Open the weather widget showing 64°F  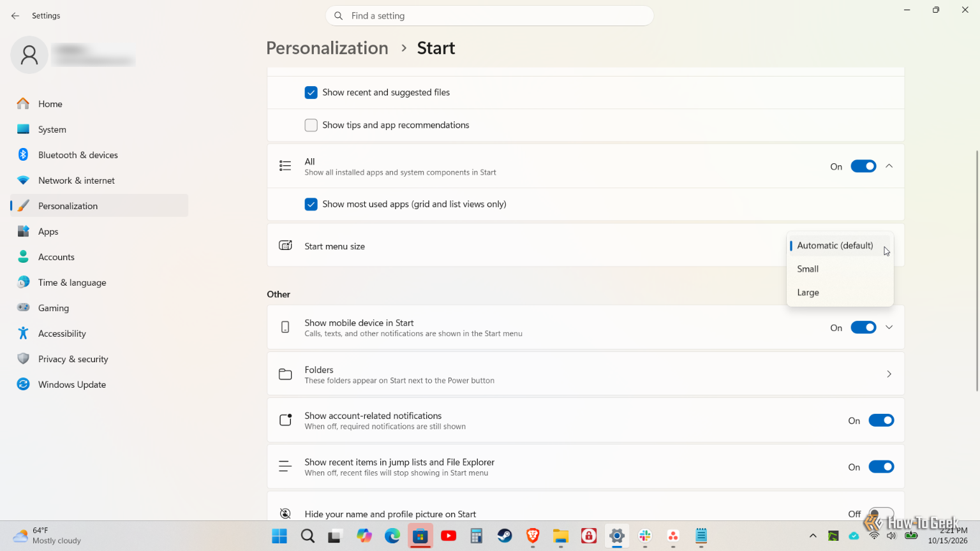47,536
